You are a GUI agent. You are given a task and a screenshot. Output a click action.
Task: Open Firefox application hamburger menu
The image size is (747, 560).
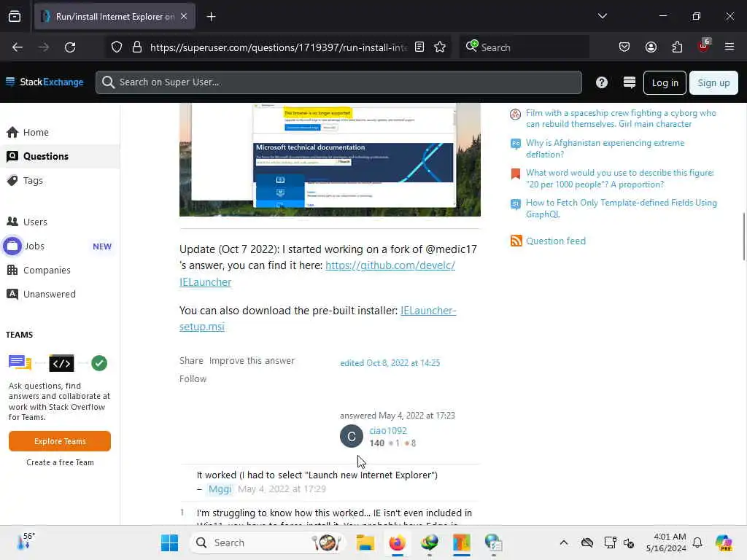(729, 47)
